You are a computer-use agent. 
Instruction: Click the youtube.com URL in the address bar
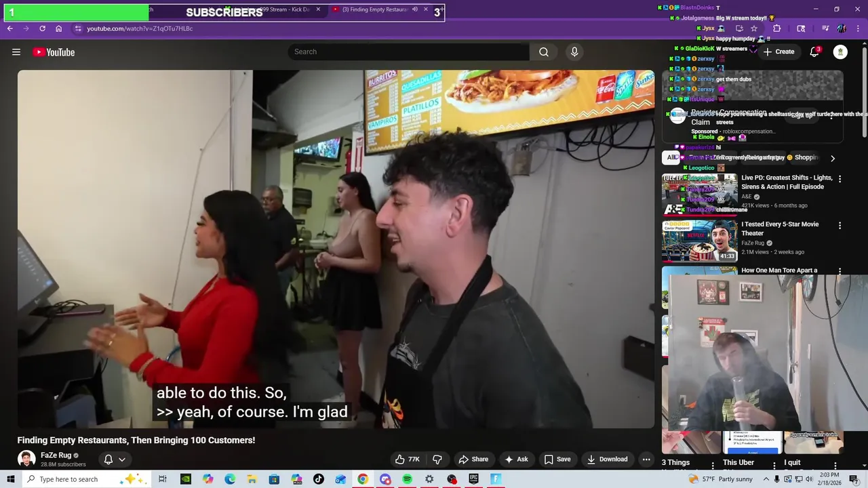click(140, 28)
